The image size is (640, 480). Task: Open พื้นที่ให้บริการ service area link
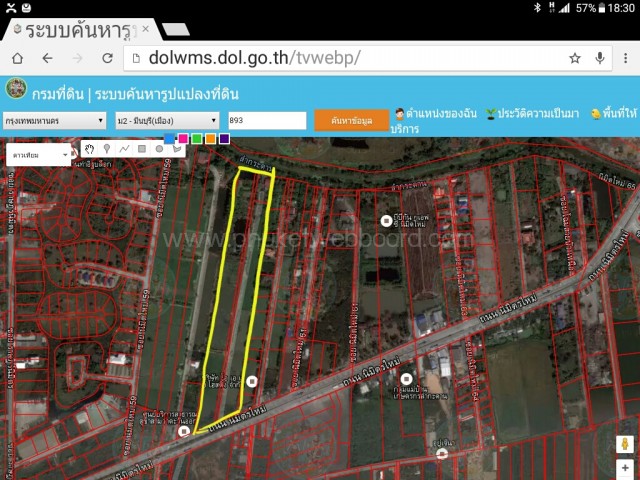pyautogui.click(x=615, y=113)
